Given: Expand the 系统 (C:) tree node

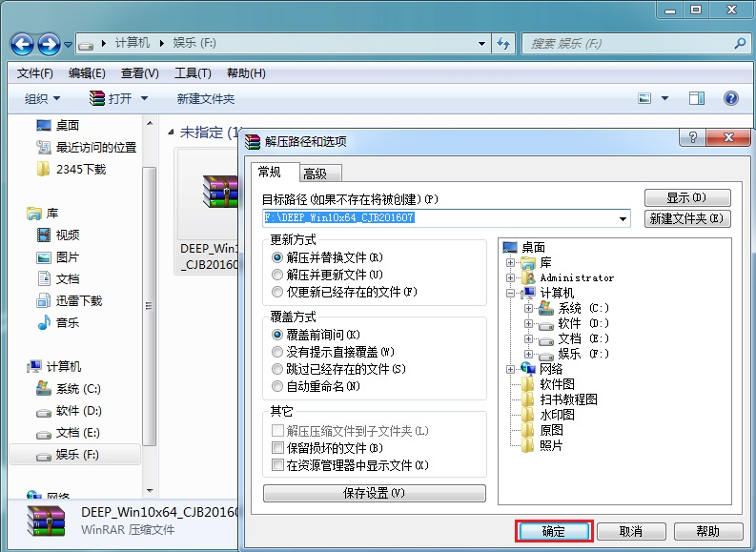Looking at the screenshot, I should click(528, 308).
